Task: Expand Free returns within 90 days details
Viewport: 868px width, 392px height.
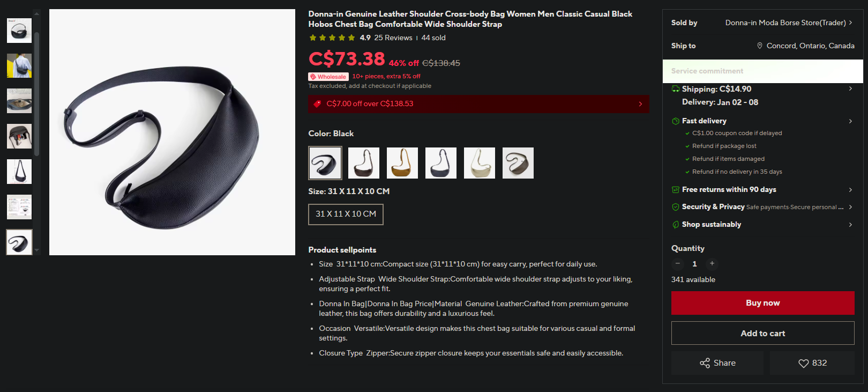Action: point(763,190)
